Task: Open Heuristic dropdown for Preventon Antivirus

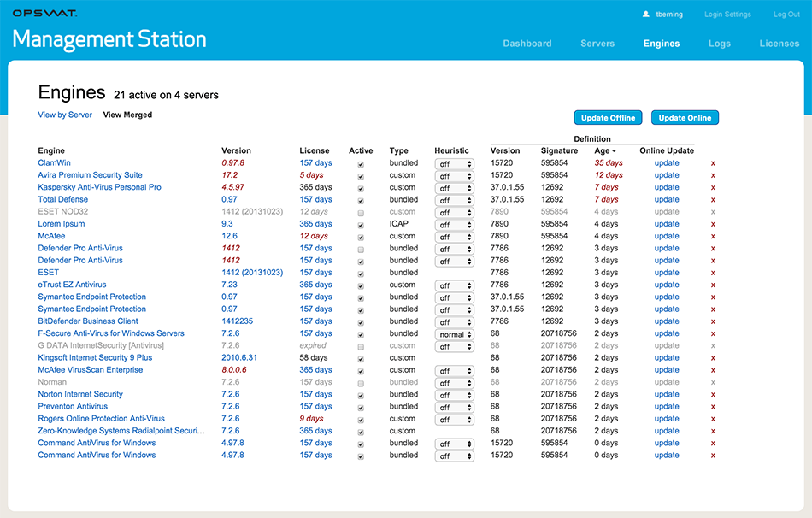Action: tap(454, 408)
